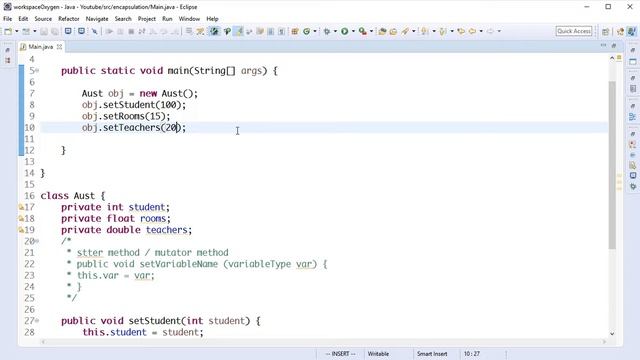640x360 pixels.
Task: Click the Suspend debug icon
Action: [x=120, y=31]
